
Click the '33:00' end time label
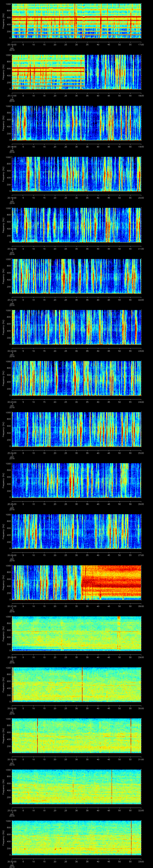tap(141, 861)
